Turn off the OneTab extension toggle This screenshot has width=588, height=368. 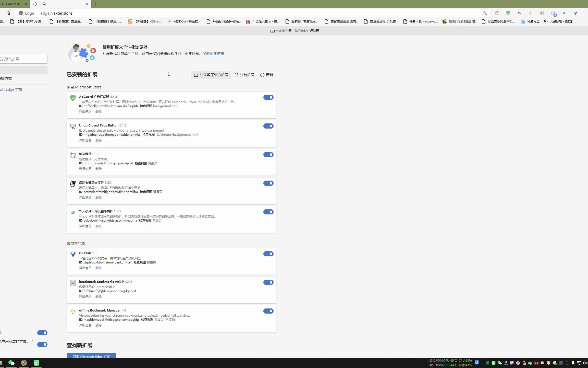268,254
